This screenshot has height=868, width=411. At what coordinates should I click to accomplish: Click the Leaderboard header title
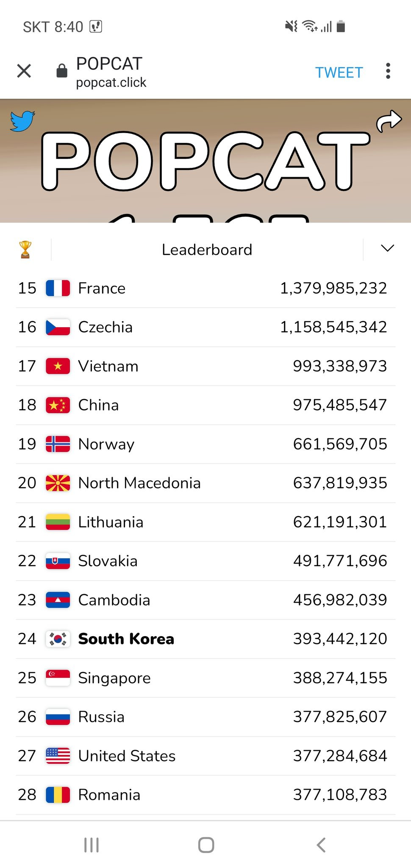click(x=207, y=250)
